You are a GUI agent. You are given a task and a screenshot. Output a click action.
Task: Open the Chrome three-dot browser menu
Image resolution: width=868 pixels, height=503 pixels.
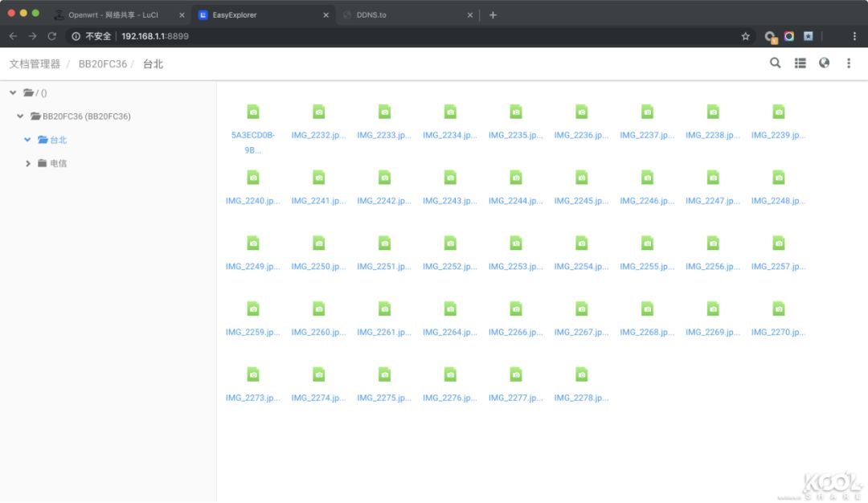pos(854,36)
